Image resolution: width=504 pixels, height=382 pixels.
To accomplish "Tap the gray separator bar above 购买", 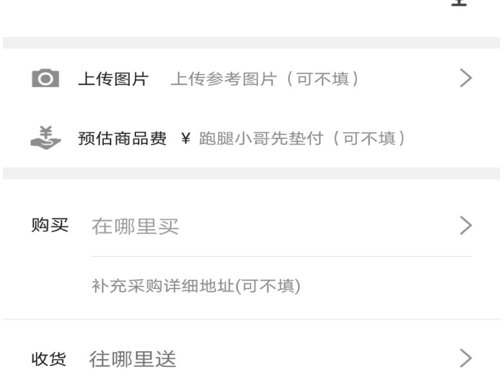I will [252, 173].
